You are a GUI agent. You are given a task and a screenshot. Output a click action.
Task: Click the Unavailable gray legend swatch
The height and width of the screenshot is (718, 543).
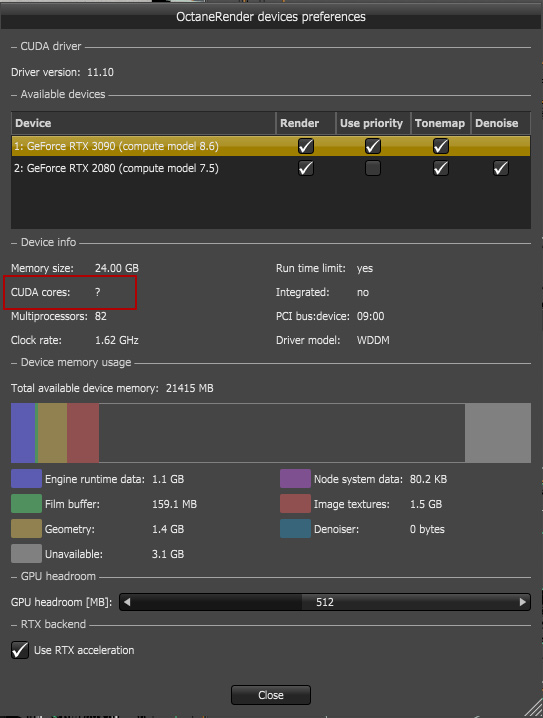(26, 554)
